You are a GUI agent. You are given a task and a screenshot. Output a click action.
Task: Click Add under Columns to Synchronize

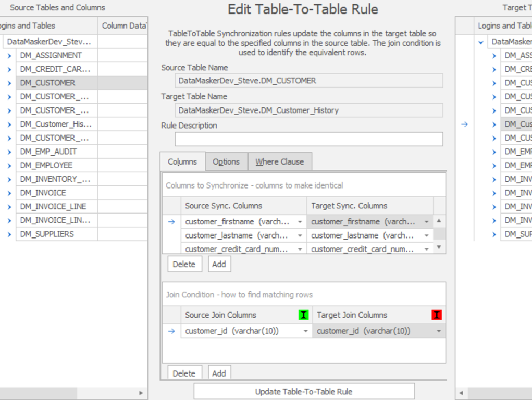coord(219,264)
